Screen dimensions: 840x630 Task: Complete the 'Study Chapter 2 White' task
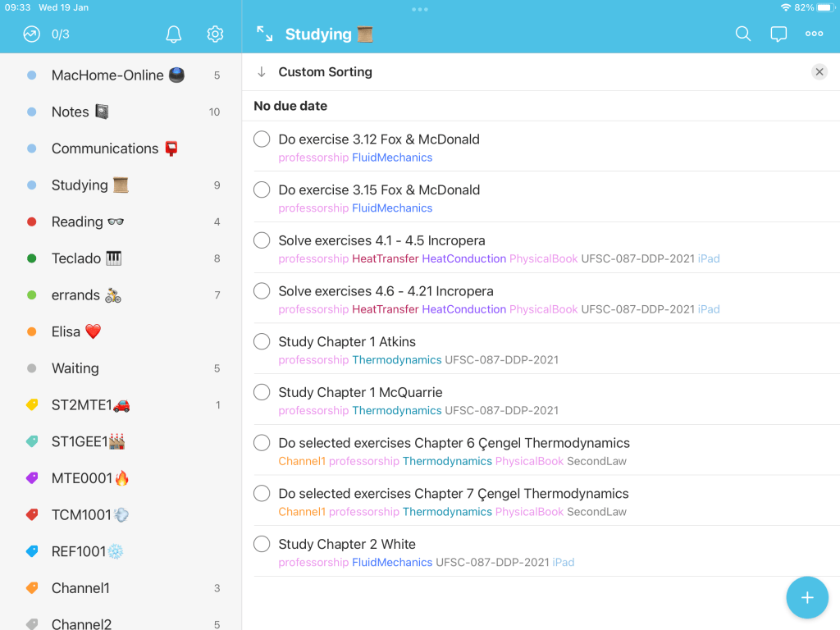(x=262, y=545)
